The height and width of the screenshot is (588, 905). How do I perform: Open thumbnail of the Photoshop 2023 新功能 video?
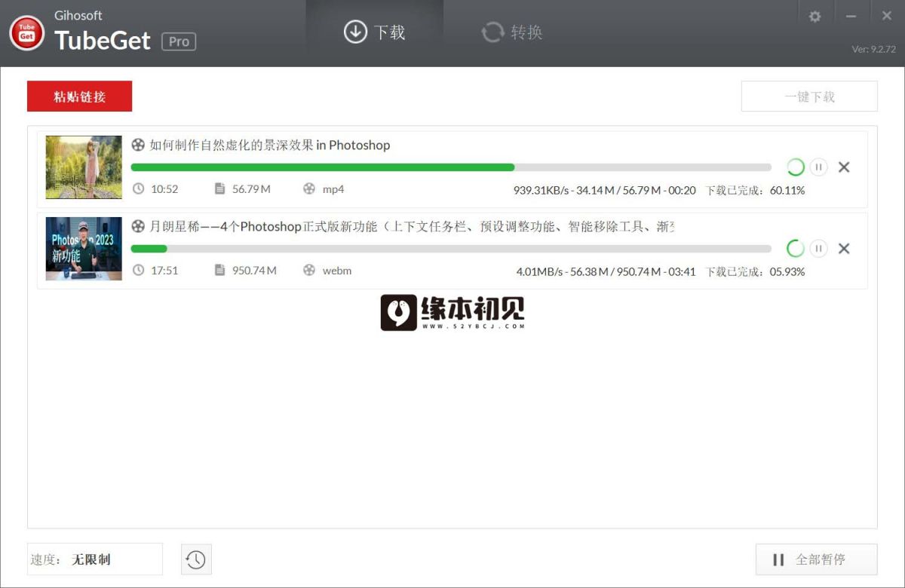click(84, 249)
